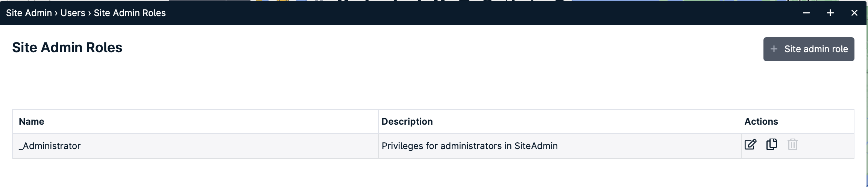This screenshot has width=868, height=187.
Task: Edit the _Administrator role with pencil icon
Action: [x=750, y=145]
